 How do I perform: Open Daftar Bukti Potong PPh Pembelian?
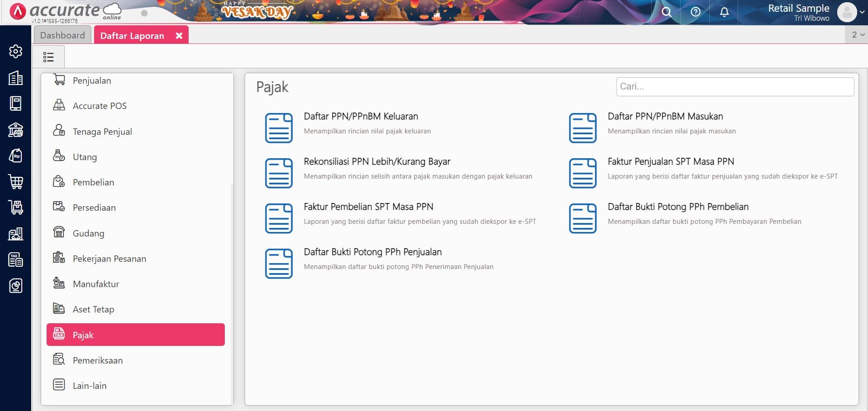(678, 207)
